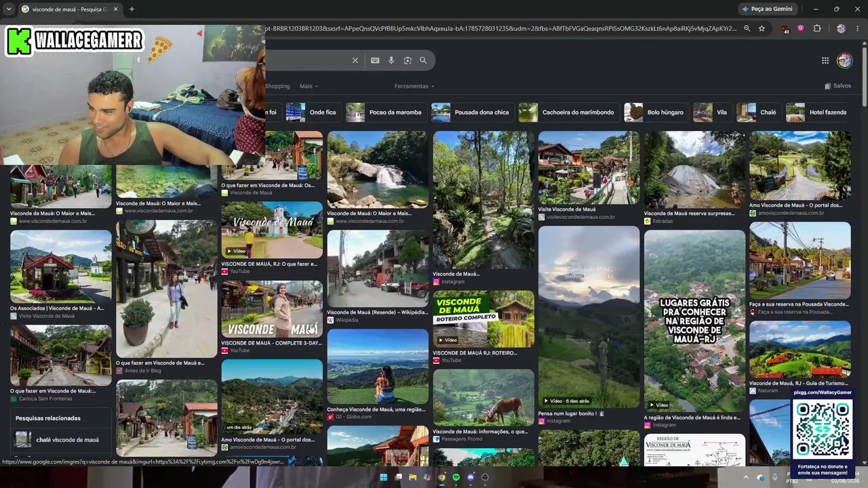The height and width of the screenshot is (488, 868).
Task: Open the Google apps grid
Action: [x=825, y=60]
